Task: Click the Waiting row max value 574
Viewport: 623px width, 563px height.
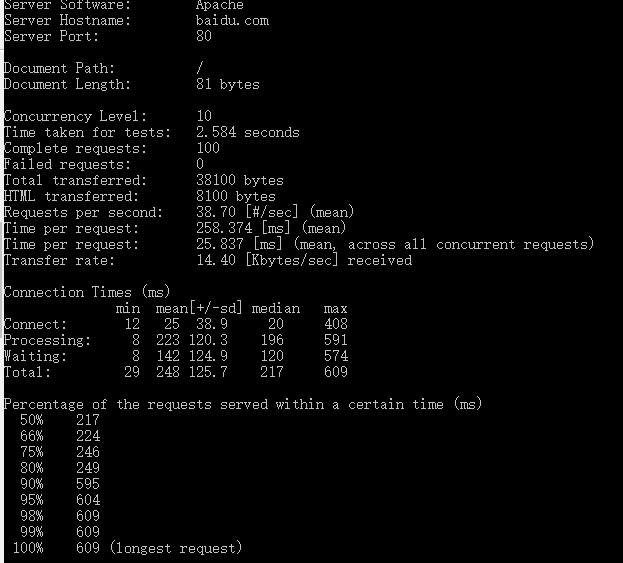Action: pos(336,356)
